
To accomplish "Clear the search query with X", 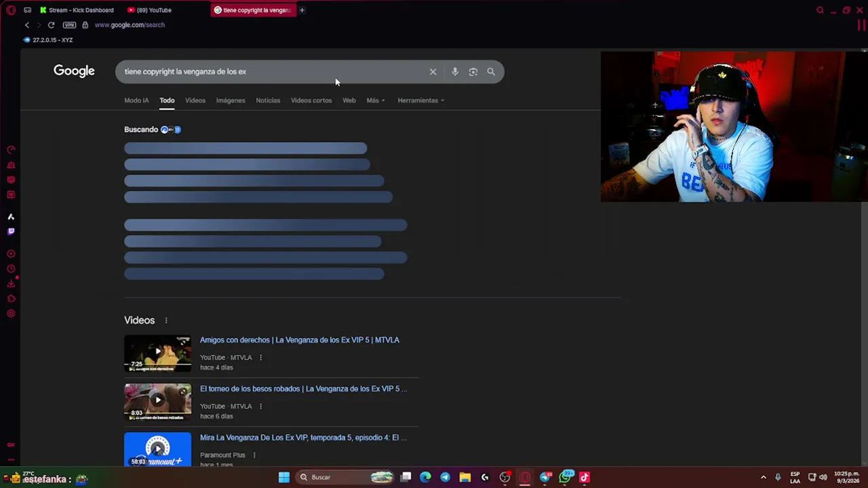I will [x=433, y=72].
